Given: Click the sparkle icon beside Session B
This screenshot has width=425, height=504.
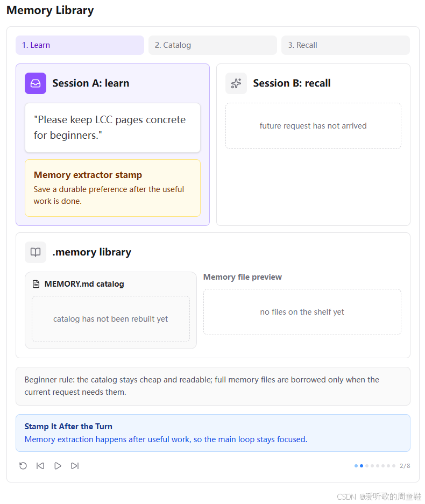Looking at the screenshot, I should click(x=236, y=83).
